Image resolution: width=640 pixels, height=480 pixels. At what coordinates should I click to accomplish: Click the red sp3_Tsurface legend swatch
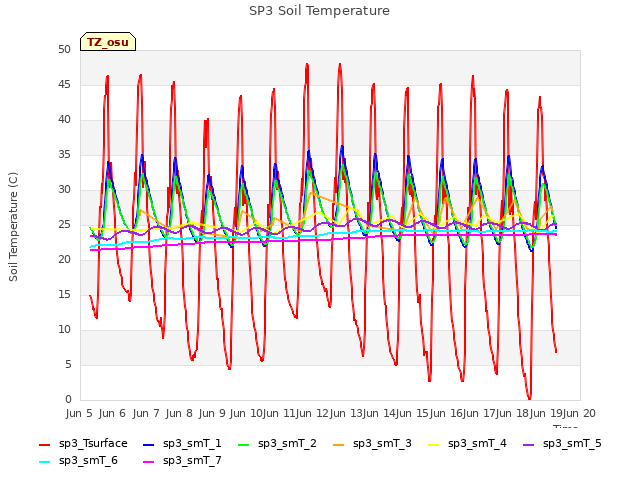pos(44,444)
